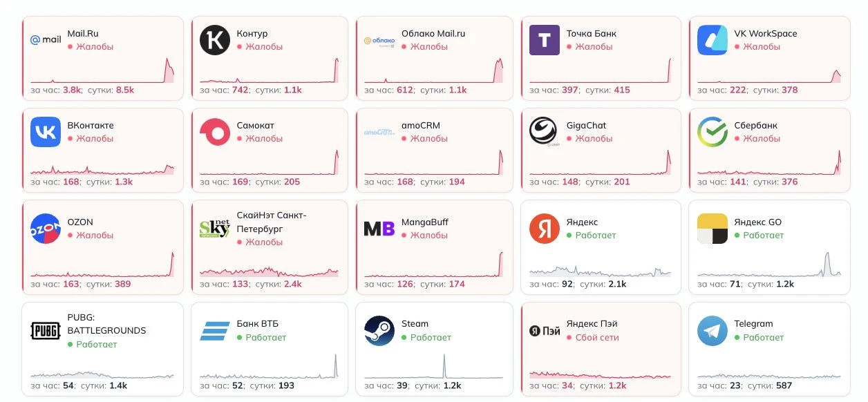868x402 pixels.
Task: Click the Mail.Ru logo icon
Action: click(46, 40)
